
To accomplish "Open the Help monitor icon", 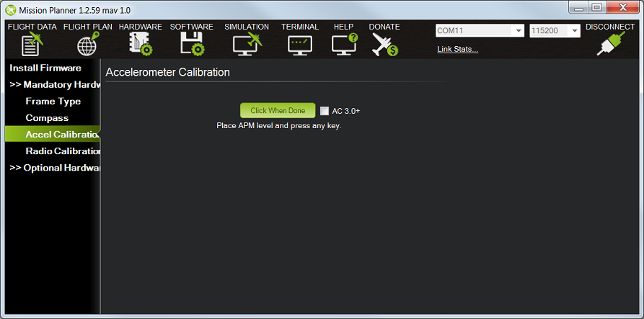I will (344, 44).
